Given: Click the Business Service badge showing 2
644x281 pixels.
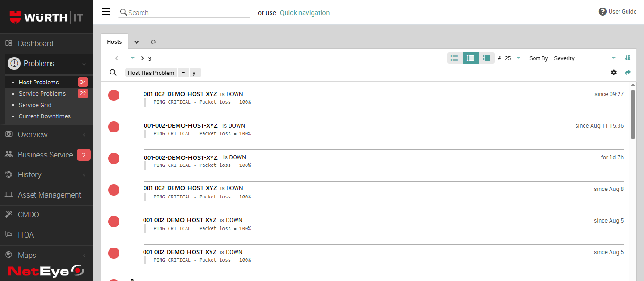Looking at the screenshot, I should [x=84, y=155].
